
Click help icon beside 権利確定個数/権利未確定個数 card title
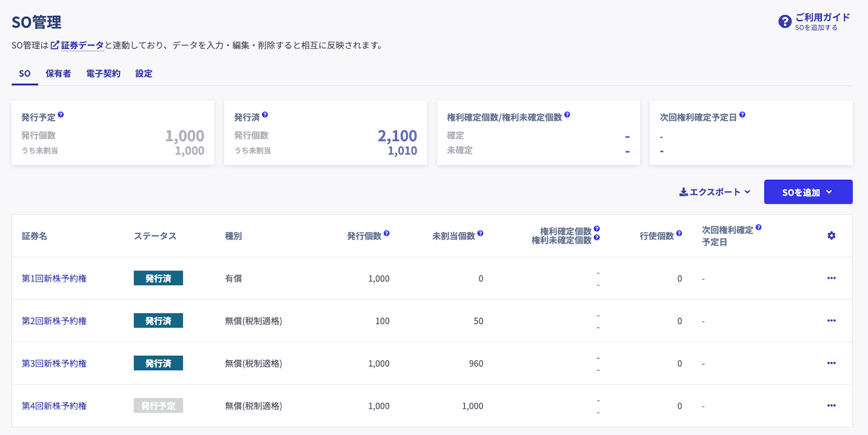pos(567,115)
